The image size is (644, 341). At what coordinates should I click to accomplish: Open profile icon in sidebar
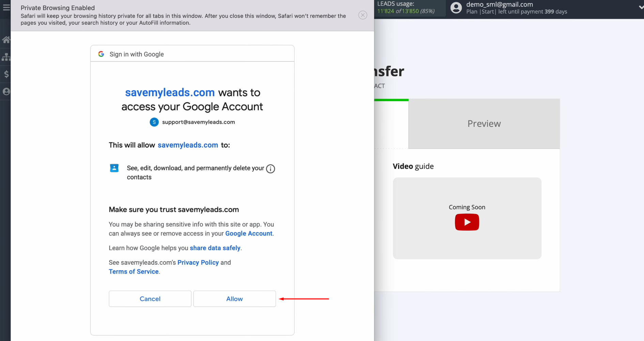pos(6,91)
